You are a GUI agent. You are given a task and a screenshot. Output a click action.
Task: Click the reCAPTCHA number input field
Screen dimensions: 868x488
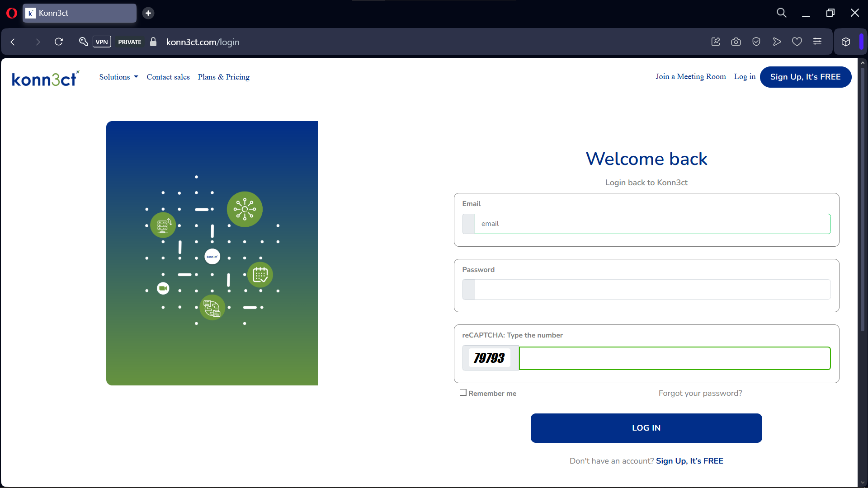click(674, 358)
